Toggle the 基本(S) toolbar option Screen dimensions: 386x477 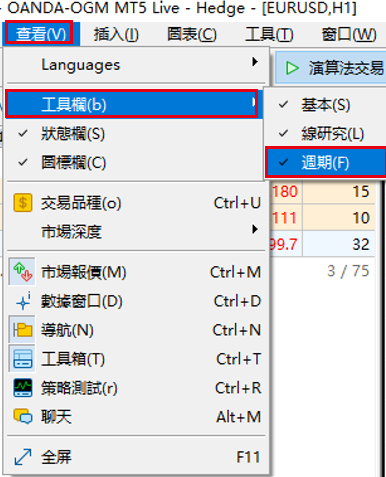[326, 105]
